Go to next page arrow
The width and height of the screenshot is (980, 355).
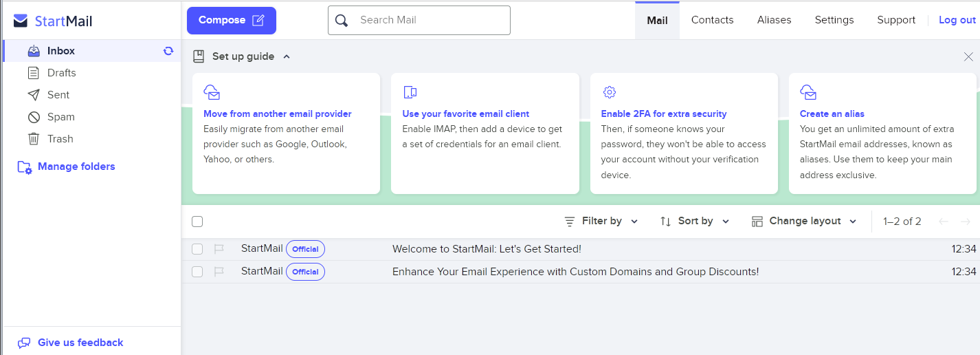point(965,222)
